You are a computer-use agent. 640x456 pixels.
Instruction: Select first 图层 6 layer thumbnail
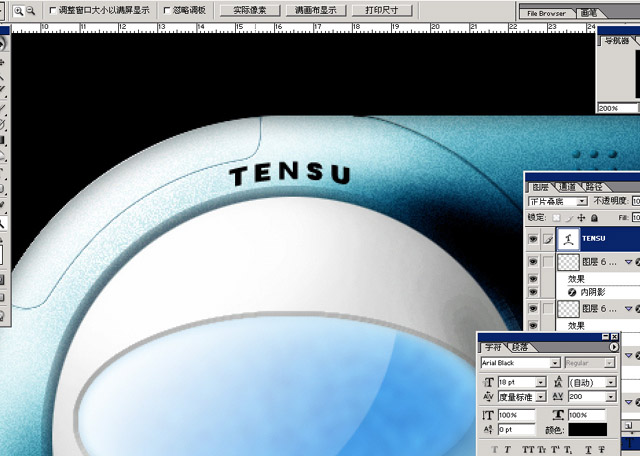[568, 262]
